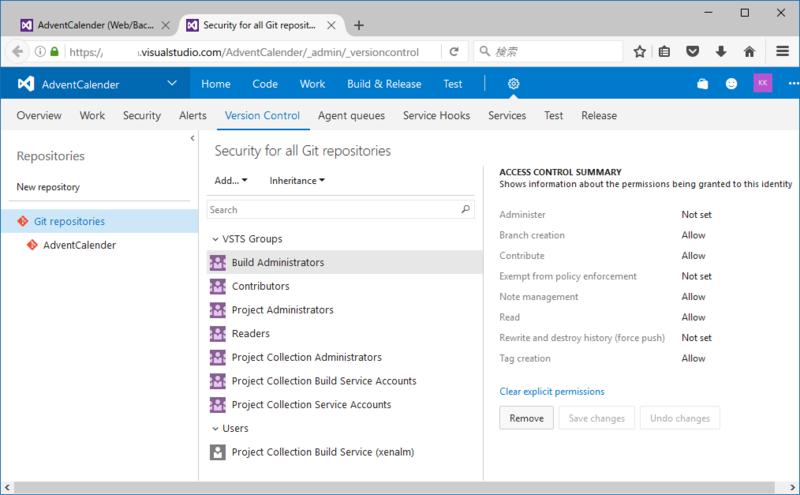Click the Build Administrators group icon

pyautogui.click(x=218, y=262)
